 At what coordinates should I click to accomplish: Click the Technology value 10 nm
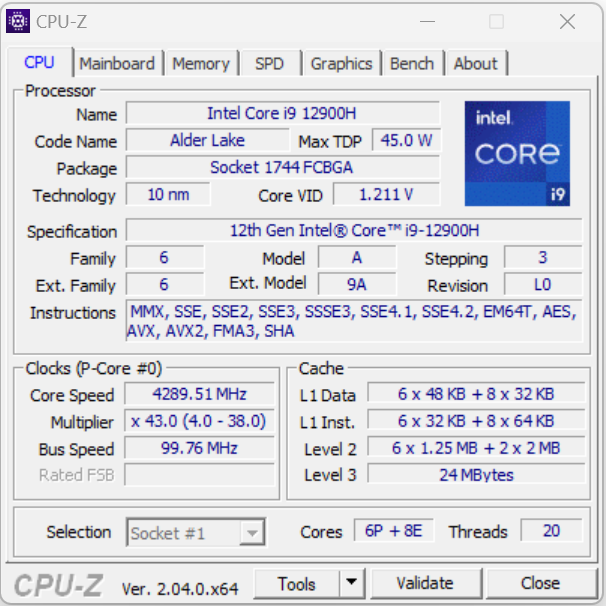168,194
